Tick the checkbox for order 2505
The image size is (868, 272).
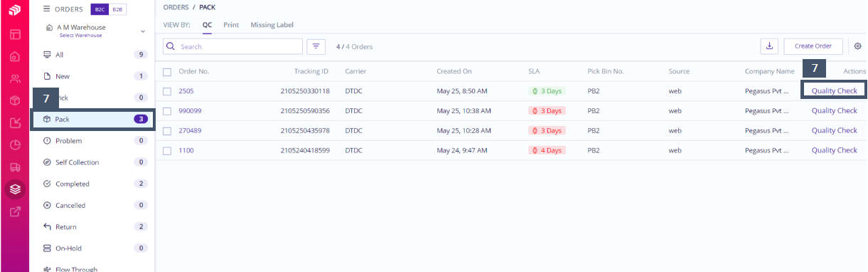167,91
